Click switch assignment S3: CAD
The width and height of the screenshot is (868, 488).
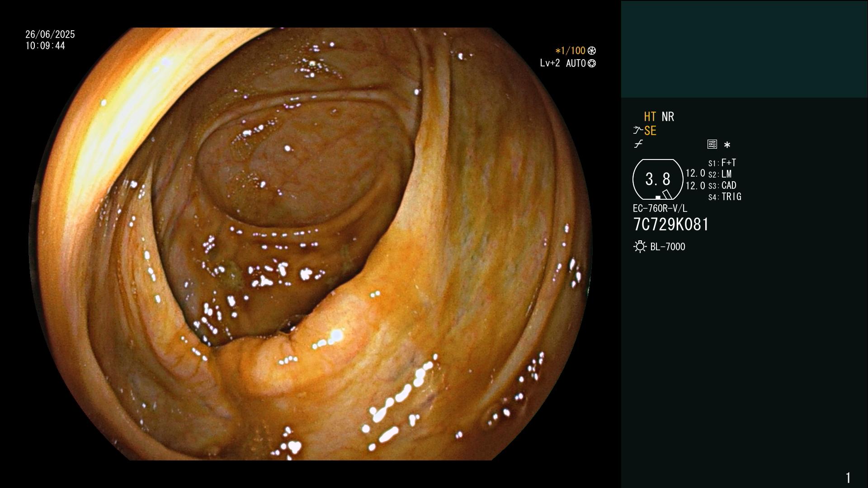click(x=722, y=185)
